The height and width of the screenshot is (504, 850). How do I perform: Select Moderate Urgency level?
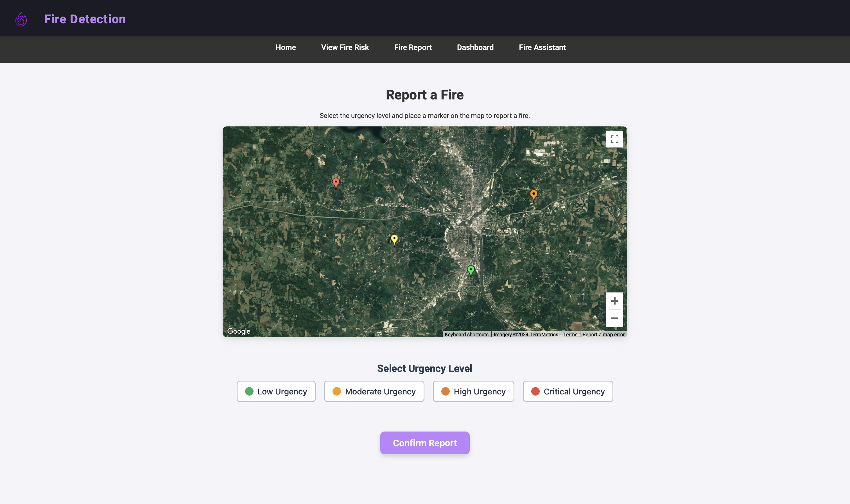374,391
